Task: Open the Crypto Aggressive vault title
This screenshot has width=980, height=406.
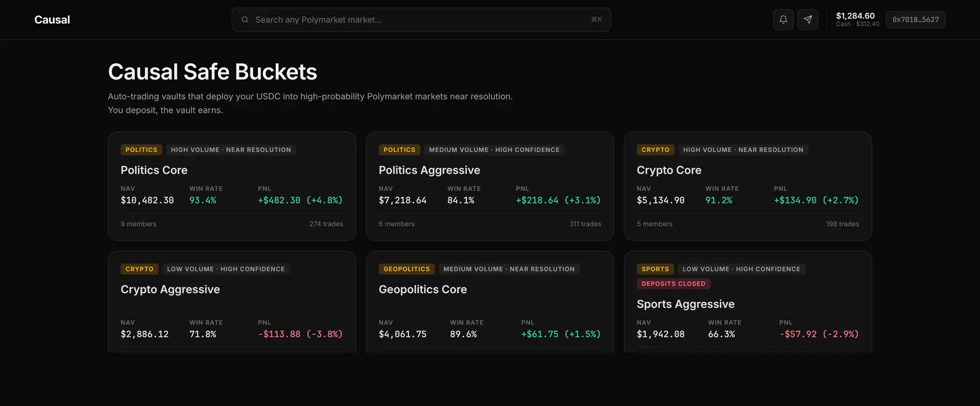Action: point(170,289)
